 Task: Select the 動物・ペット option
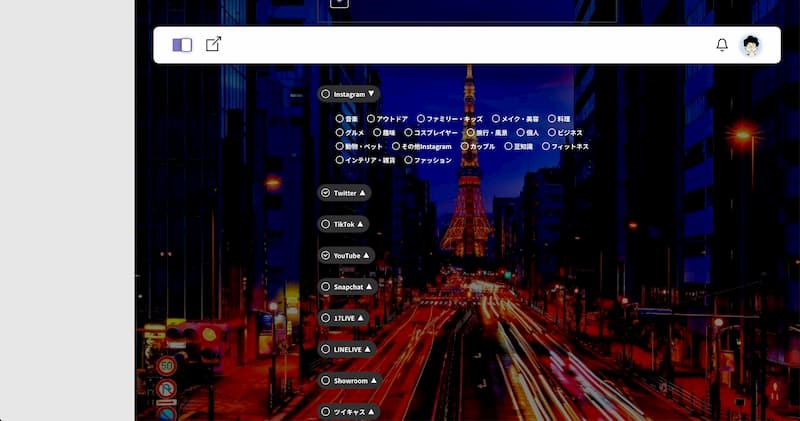[x=359, y=146]
